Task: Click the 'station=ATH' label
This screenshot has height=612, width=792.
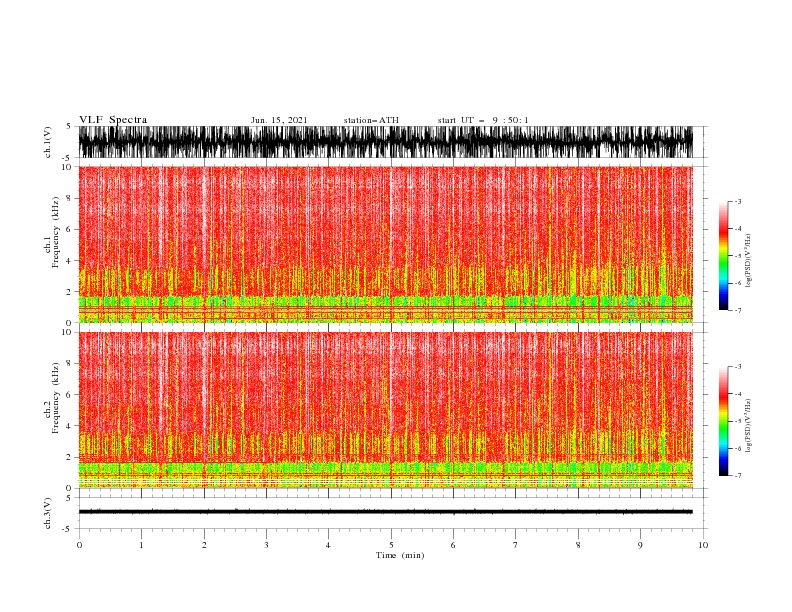Action: pos(371,120)
